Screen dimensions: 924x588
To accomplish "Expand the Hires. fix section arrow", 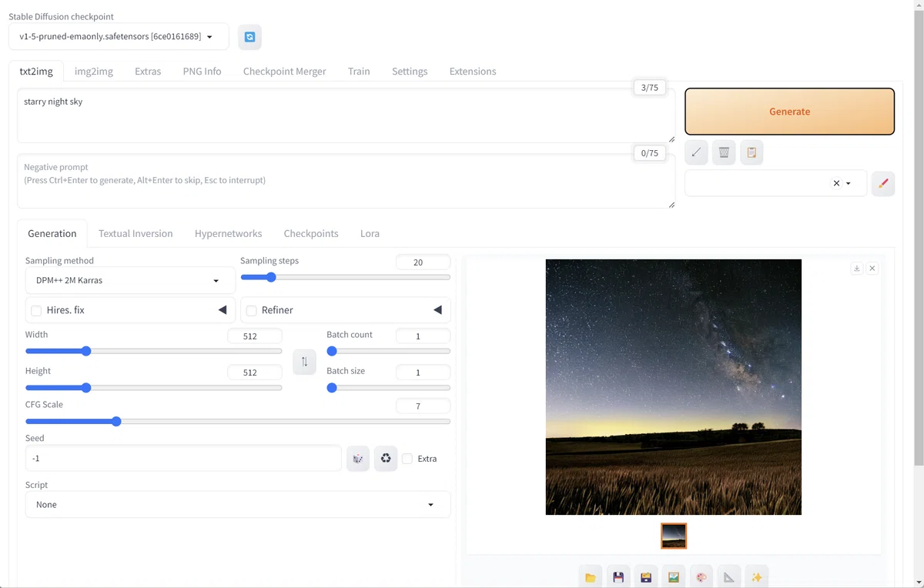I will coord(223,310).
